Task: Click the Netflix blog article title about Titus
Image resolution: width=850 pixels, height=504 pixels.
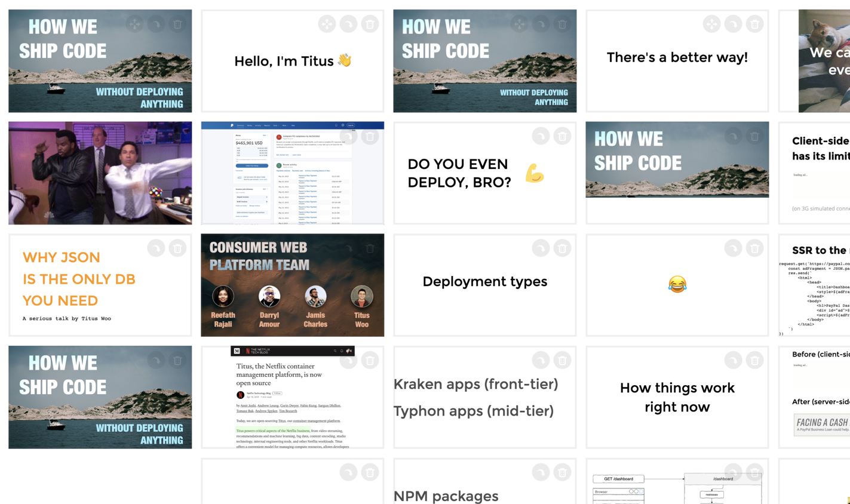Action: [x=279, y=374]
